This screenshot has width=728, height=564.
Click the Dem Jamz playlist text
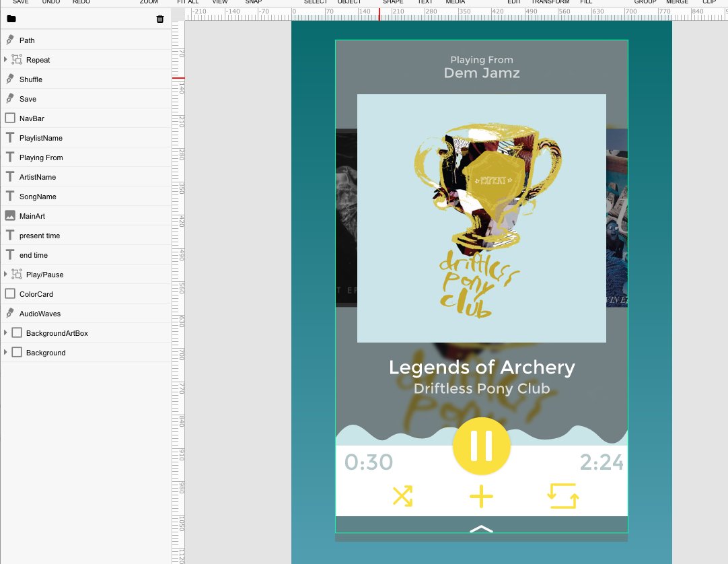point(482,73)
